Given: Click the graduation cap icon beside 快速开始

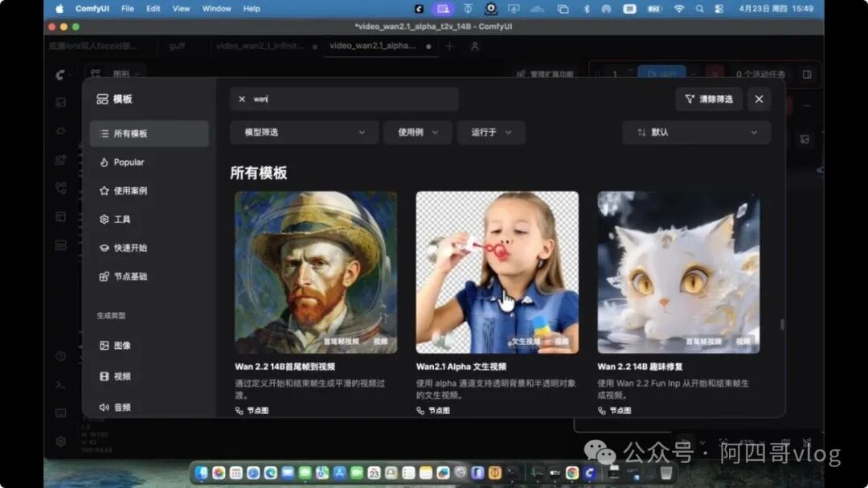Looking at the screenshot, I should coord(104,248).
